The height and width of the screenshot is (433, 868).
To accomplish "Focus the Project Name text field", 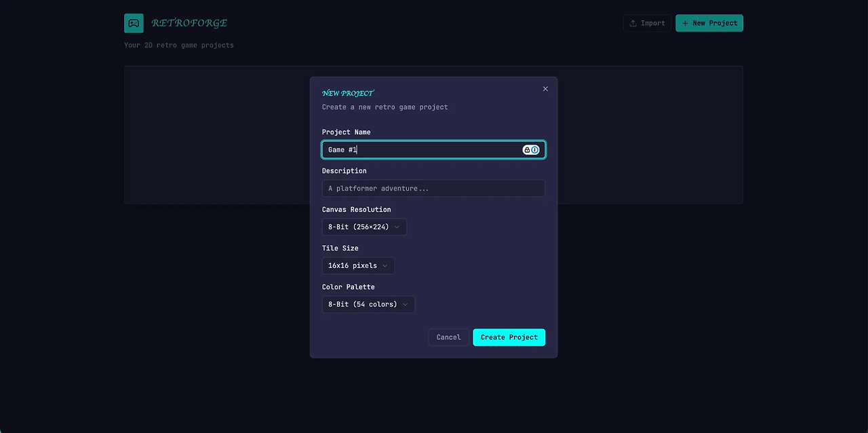I will click(x=433, y=150).
